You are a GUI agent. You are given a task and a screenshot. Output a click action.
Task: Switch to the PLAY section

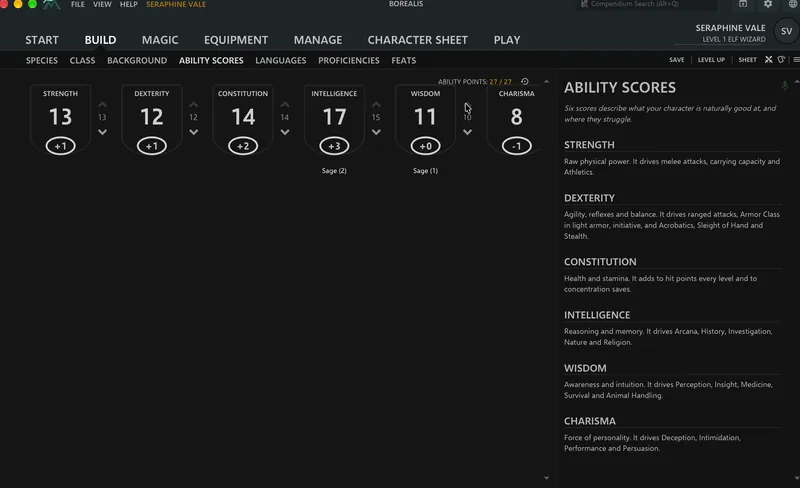coord(507,40)
